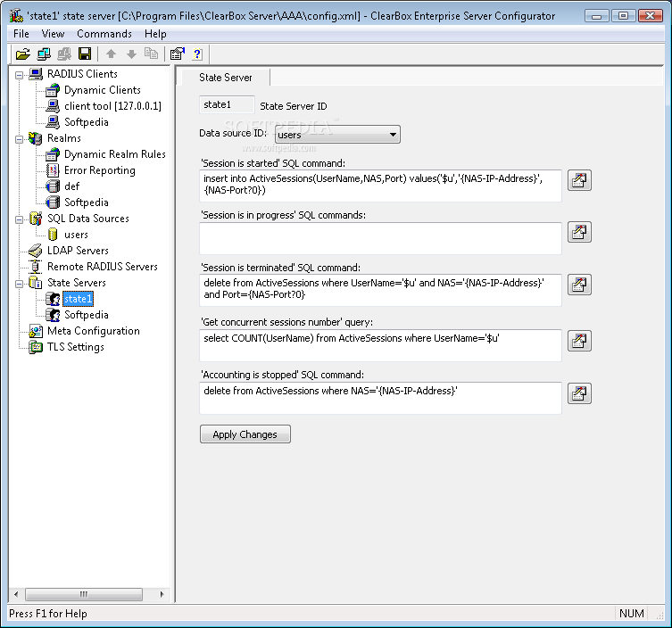This screenshot has width=672, height=628.
Task: Open the File menu
Action: [21, 34]
